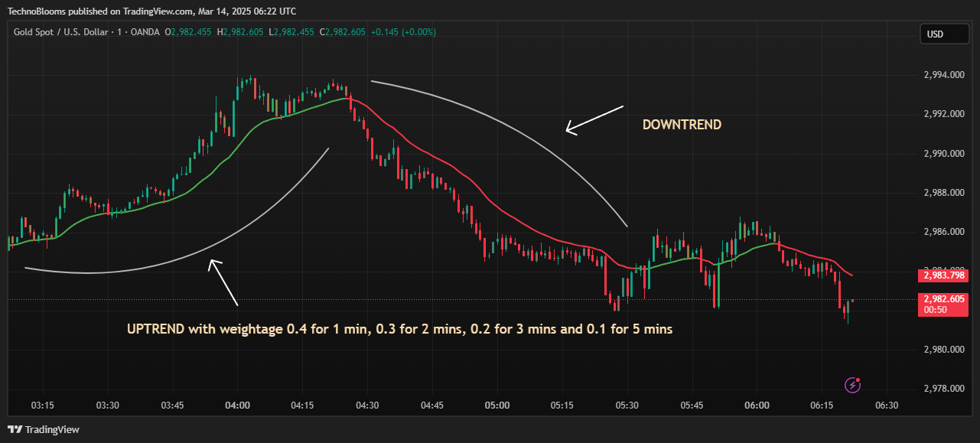Image resolution: width=980 pixels, height=443 pixels.
Task: Click the 05:30 time axis label
Action: pos(627,405)
